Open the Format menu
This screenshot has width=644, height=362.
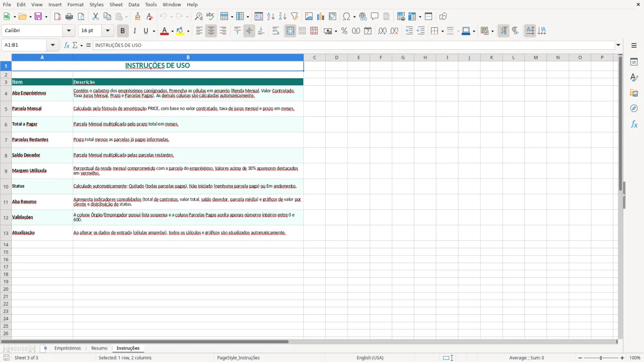click(75, 4)
